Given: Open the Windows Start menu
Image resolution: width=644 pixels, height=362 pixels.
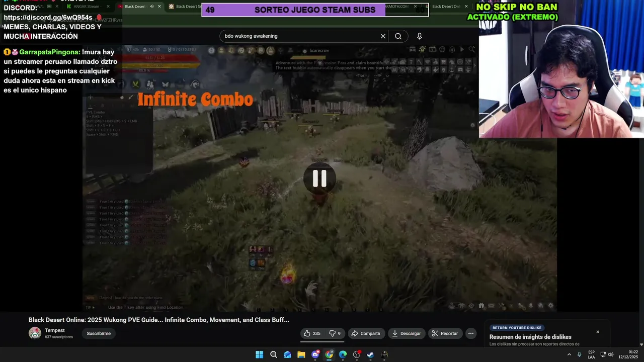Looking at the screenshot, I should 259,354.
